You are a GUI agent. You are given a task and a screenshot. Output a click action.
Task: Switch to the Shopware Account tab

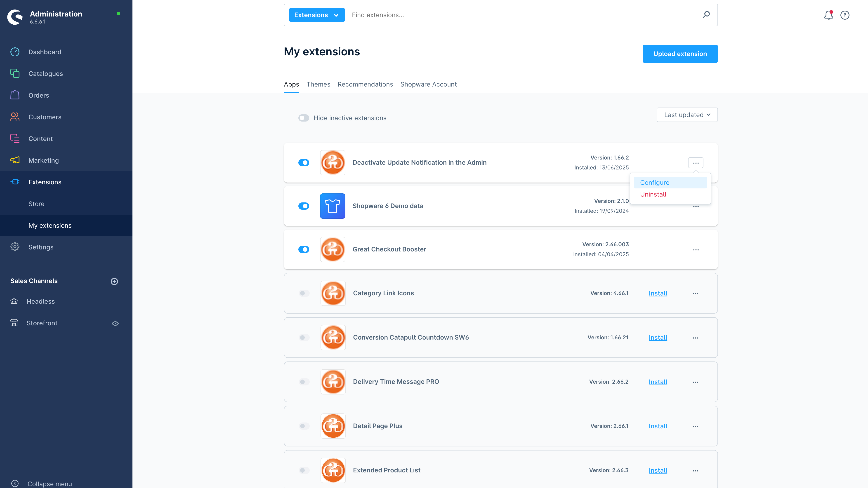pyautogui.click(x=428, y=84)
